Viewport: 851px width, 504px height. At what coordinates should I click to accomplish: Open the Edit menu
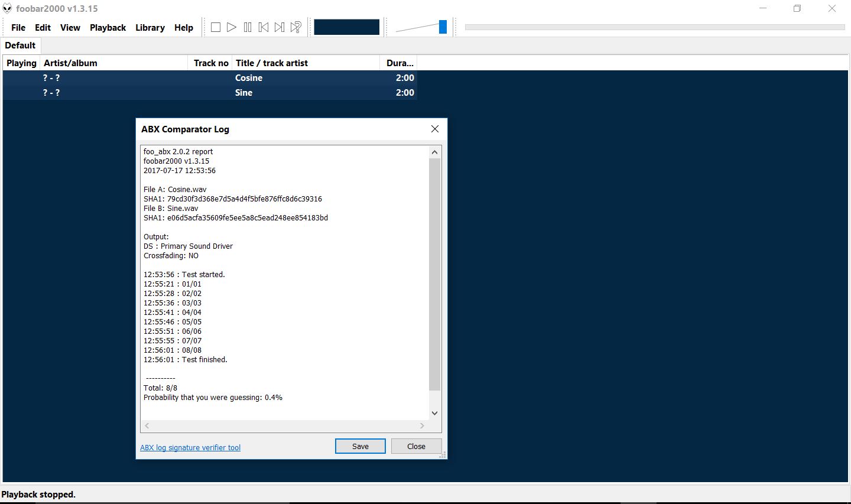43,28
